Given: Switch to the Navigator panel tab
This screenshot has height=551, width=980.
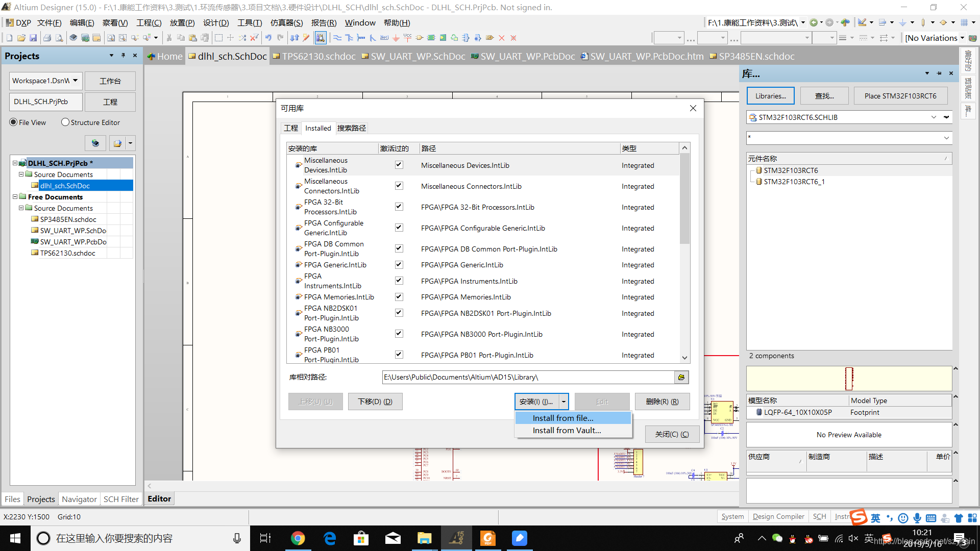Looking at the screenshot, I should [79, 499].
